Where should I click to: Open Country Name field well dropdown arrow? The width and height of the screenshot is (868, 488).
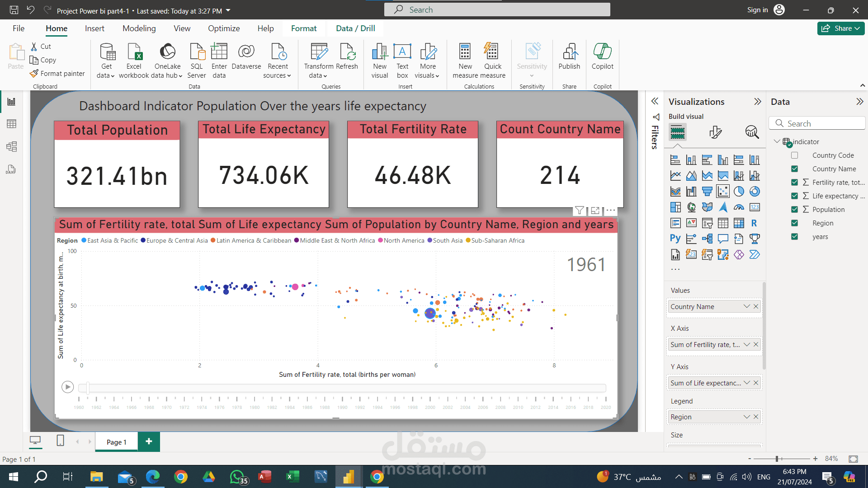click(x=746, y=306)
